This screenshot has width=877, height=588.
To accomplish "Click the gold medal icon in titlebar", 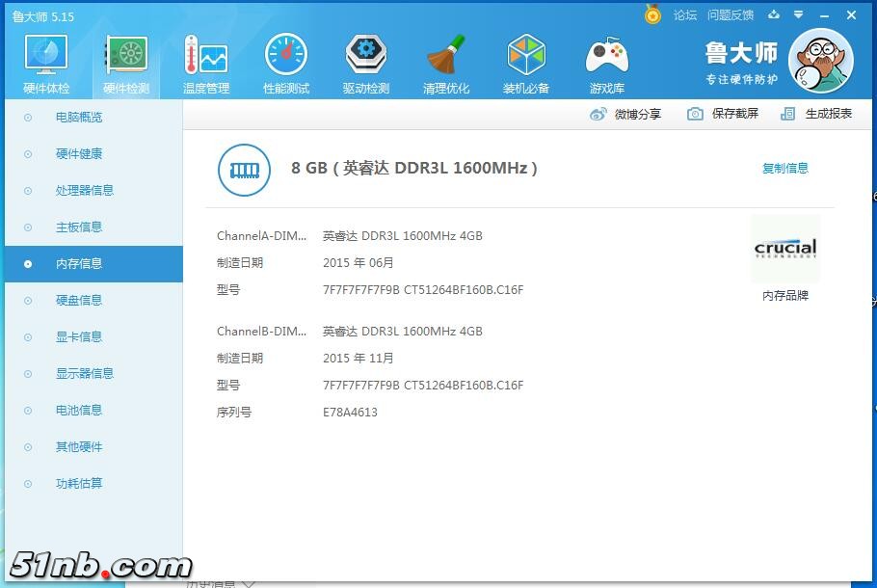I will pos(653,15).
